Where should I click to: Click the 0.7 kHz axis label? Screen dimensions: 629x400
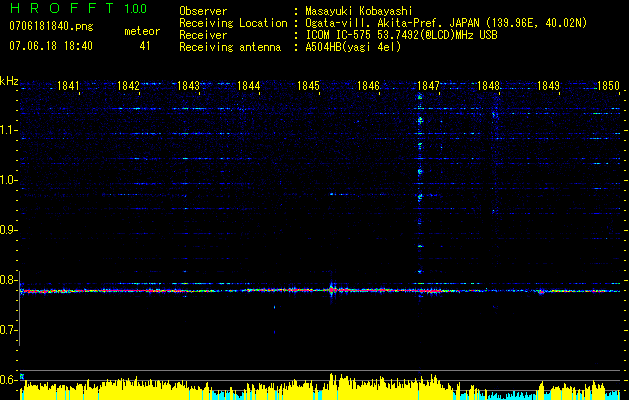(8, 330)
